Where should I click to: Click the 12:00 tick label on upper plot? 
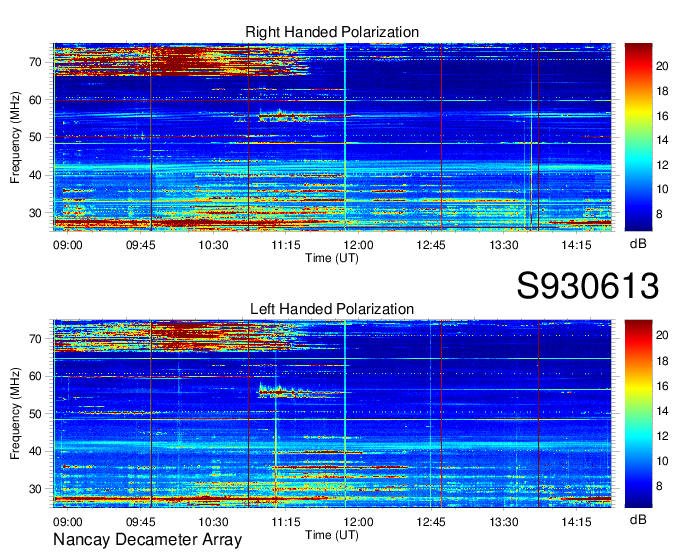[x=359, y=245]
